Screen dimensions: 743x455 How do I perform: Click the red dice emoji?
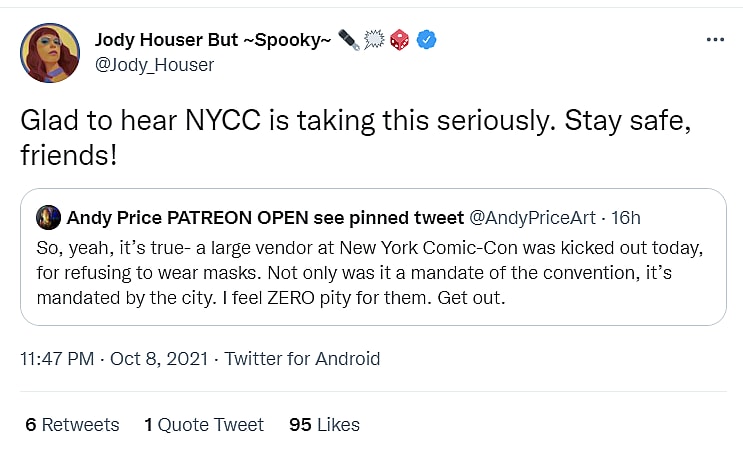tap(400, 41)
